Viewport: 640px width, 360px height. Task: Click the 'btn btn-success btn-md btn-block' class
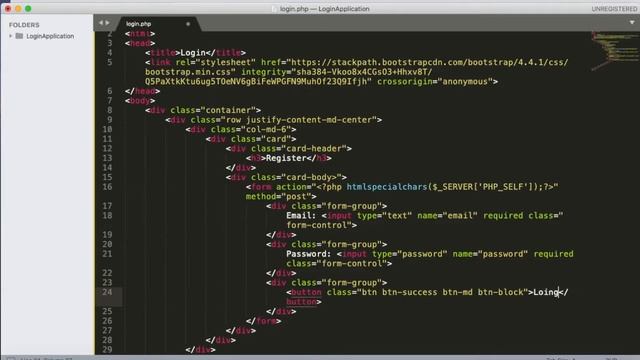tap(442, 292)
